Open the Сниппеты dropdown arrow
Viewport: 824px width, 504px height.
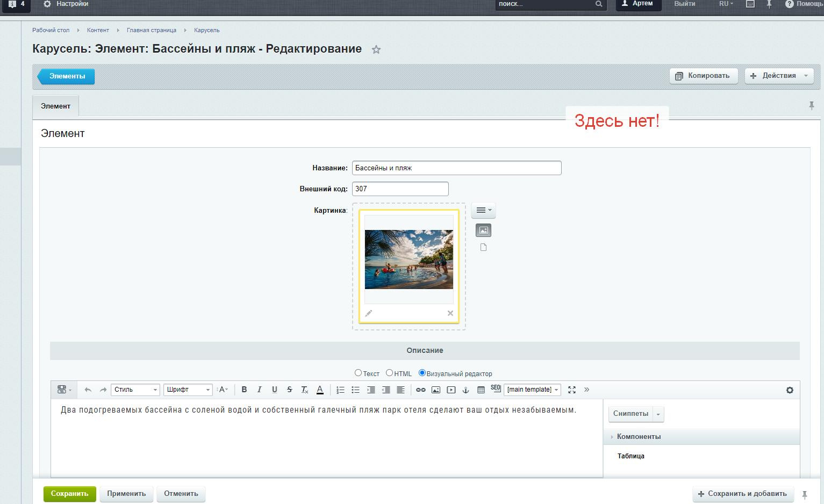(658, 414)
